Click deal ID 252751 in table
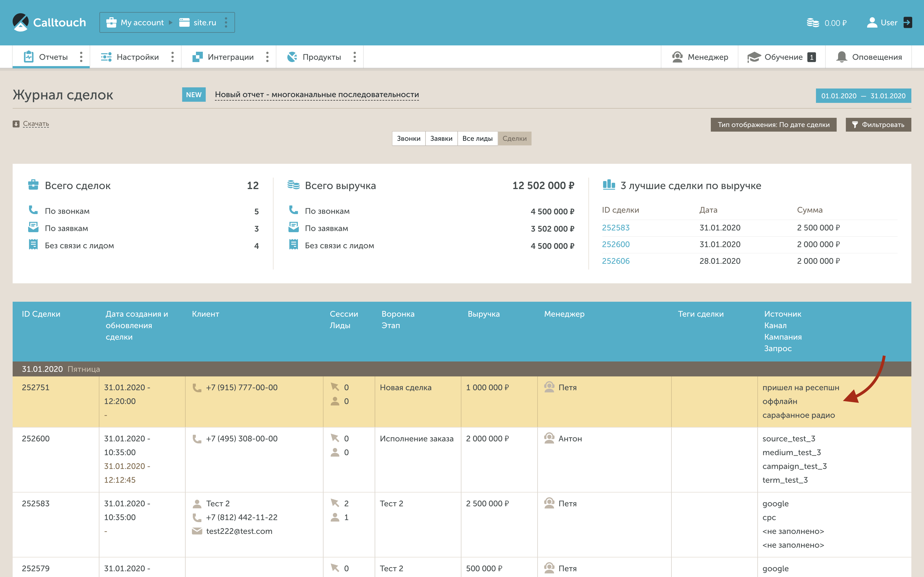 pos(35,388)
